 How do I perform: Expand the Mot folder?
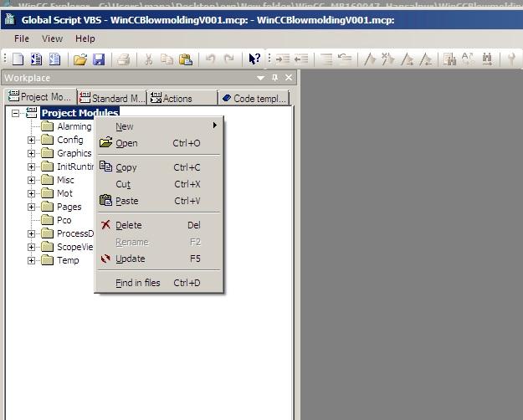31,193
